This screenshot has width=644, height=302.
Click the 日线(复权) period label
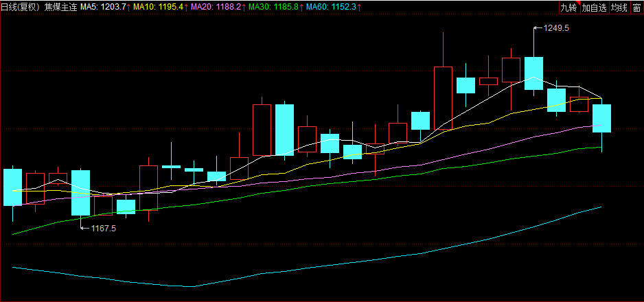point(20,8)
